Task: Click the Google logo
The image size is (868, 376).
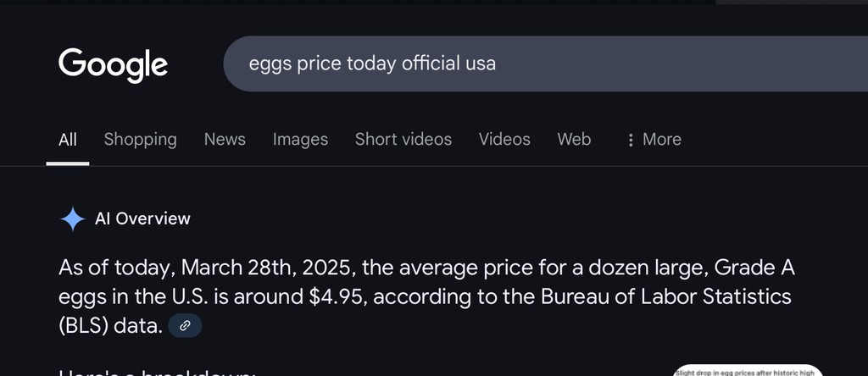Action: (x=113, y=64)
